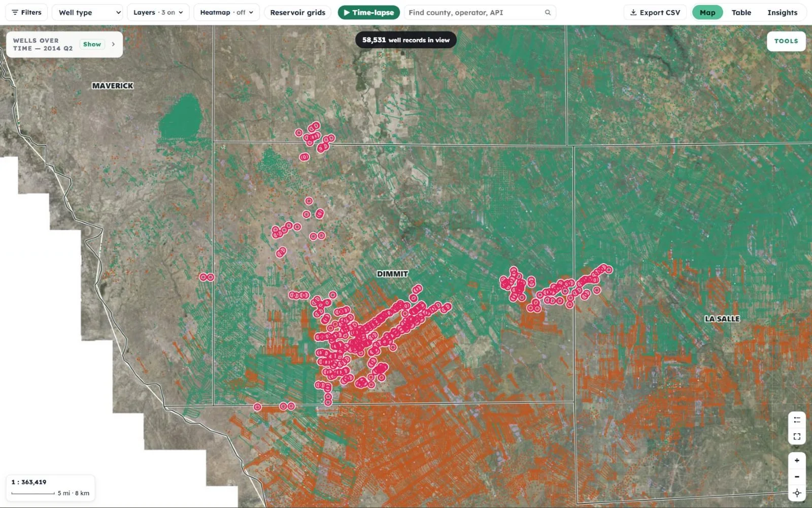Export well data as CSV

[x=655, y=12]
